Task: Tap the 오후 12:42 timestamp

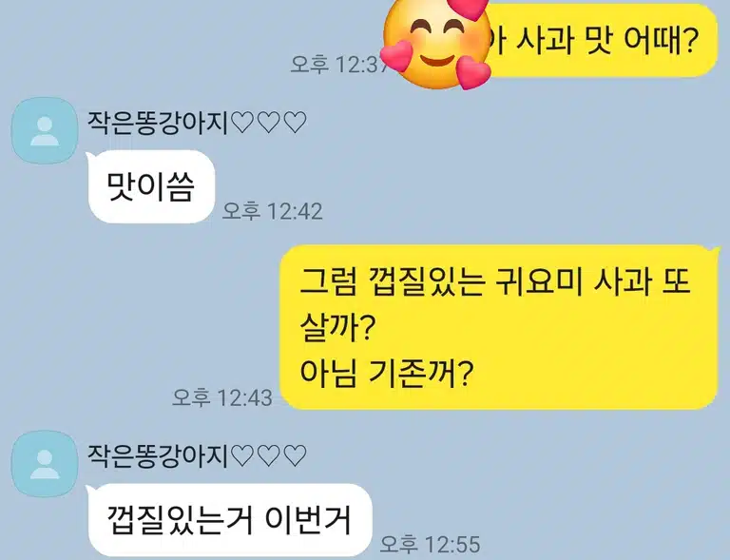Action: (x=273, y=211)
